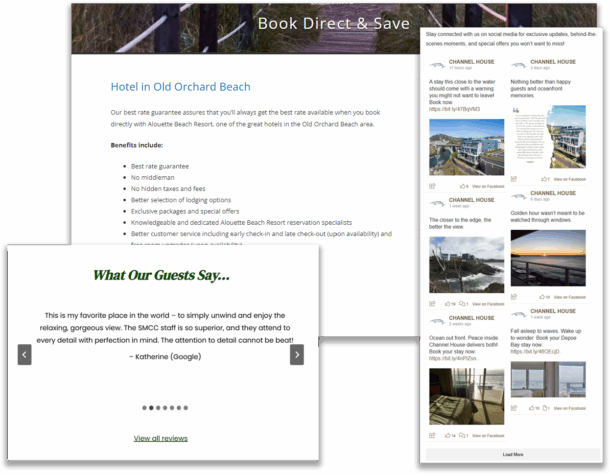Select the second review carousel dot

151,408
